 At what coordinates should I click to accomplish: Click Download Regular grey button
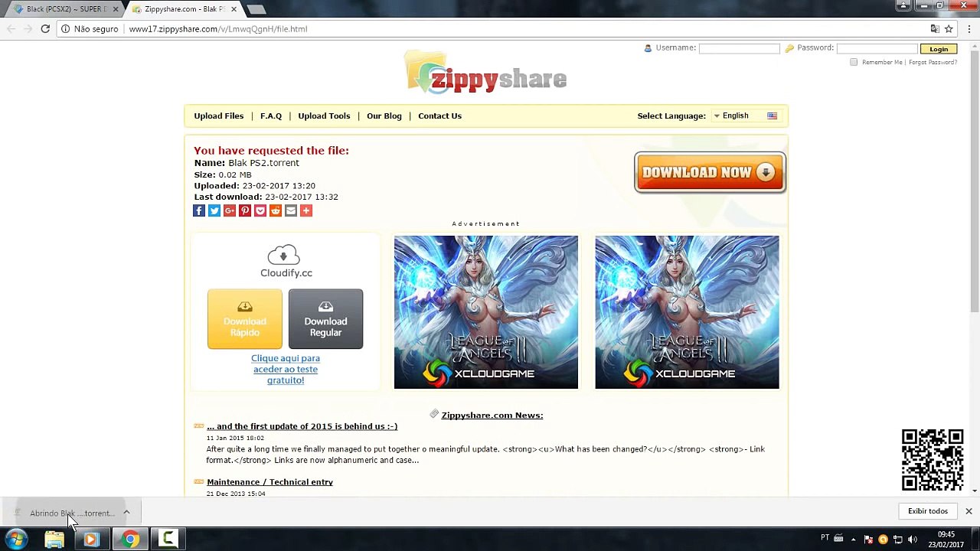point(325,319)
